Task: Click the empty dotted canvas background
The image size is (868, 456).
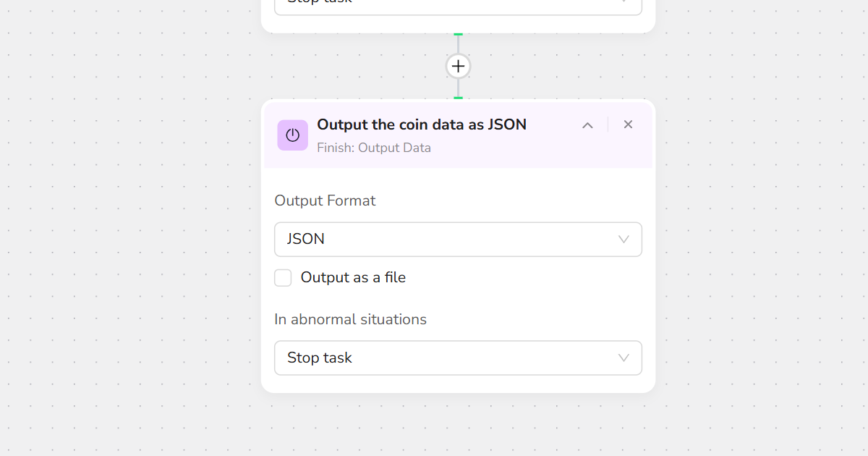Action: point(130,217)
